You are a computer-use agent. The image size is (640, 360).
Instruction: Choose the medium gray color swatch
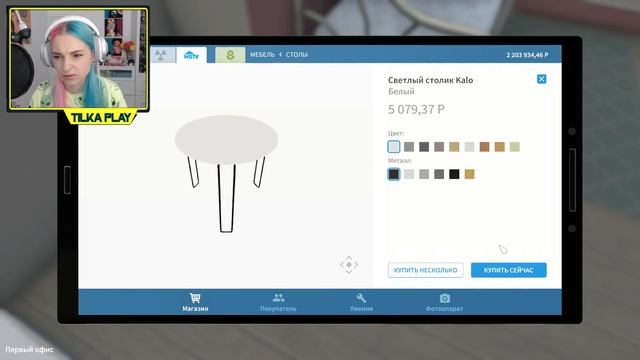pyautogui.click(x=409, y=147)
